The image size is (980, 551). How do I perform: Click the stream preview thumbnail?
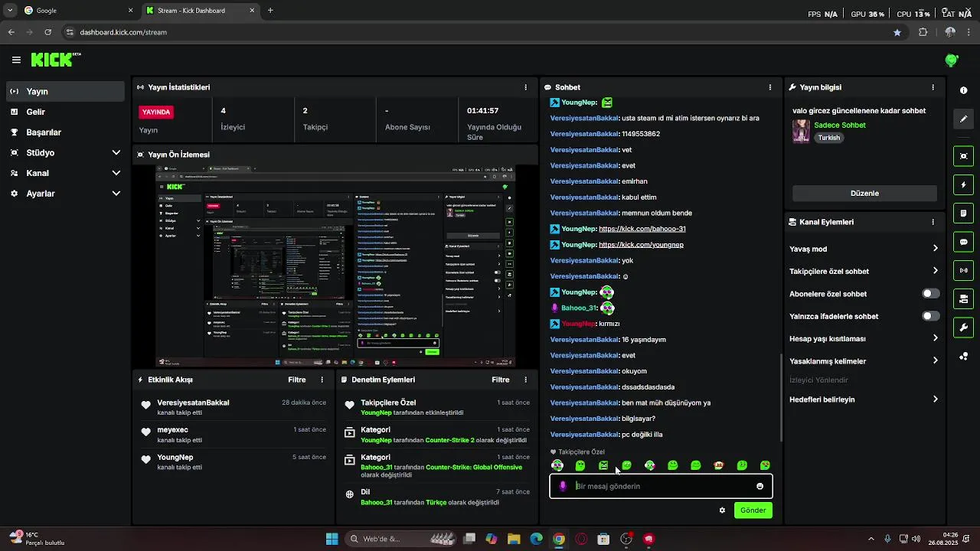click(336, 266)
